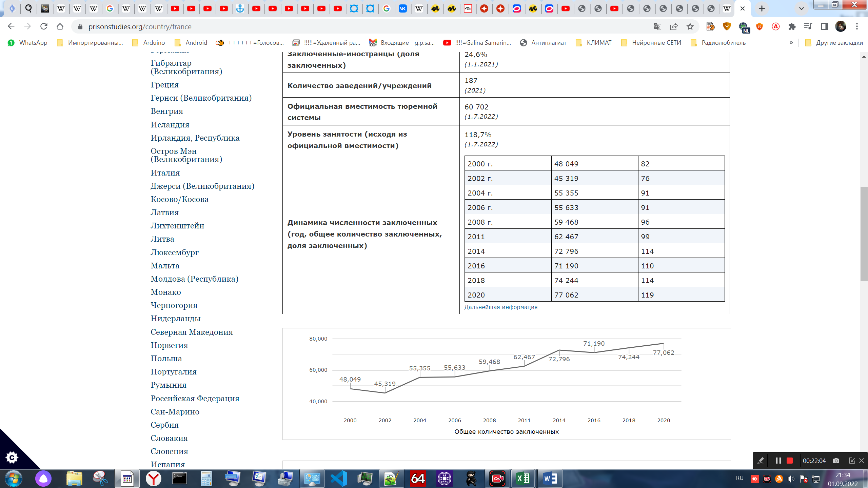Expand the tab search dropdown
The image size is (868, 488).
tap(802, 8)
